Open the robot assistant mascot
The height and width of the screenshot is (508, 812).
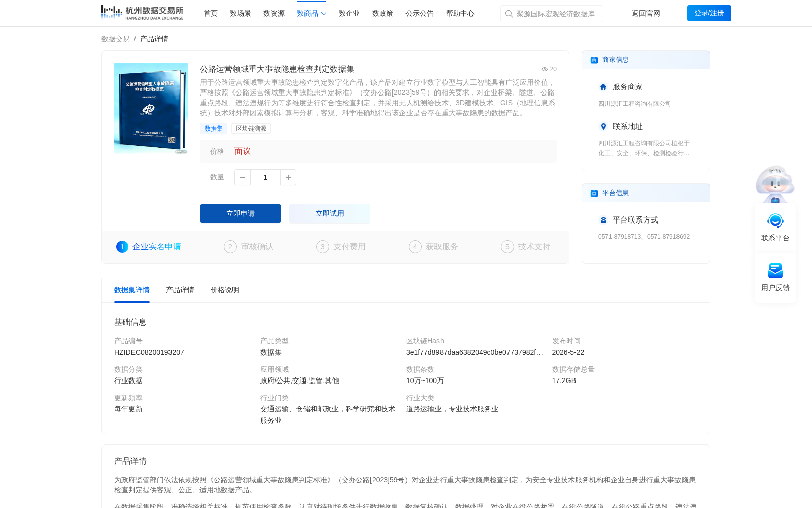[775, 184]
